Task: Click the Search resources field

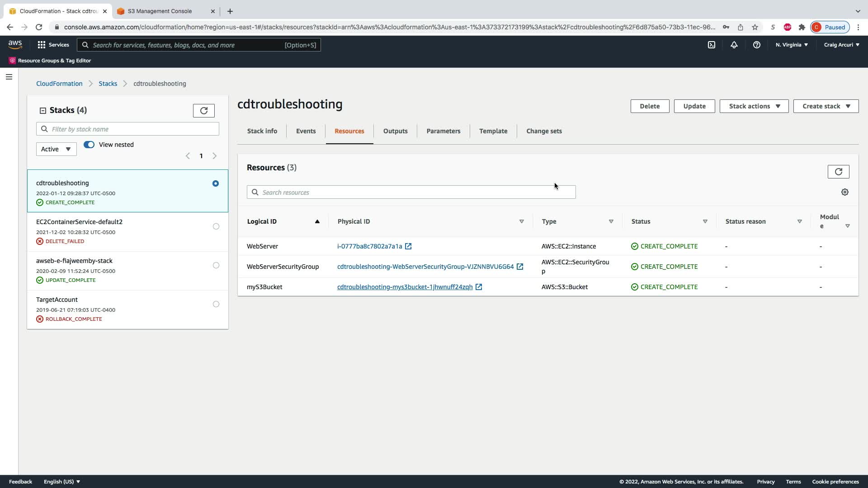Action: [x=411, y=192]
